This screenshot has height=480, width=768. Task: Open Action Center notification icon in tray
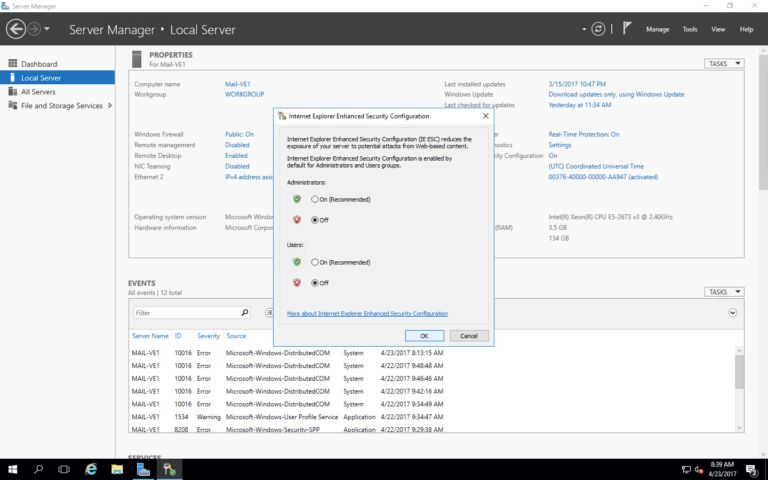pos(752,470)
